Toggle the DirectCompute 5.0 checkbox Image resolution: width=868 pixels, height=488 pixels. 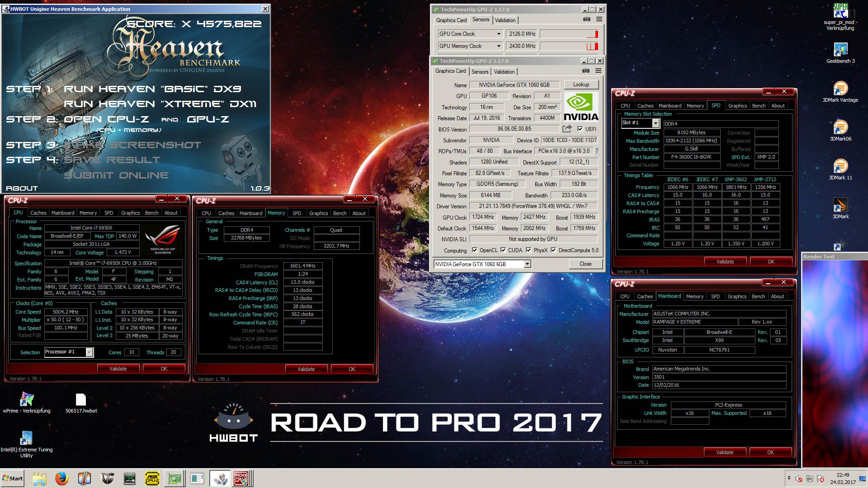pyautogui.click(x=553, y=250)
